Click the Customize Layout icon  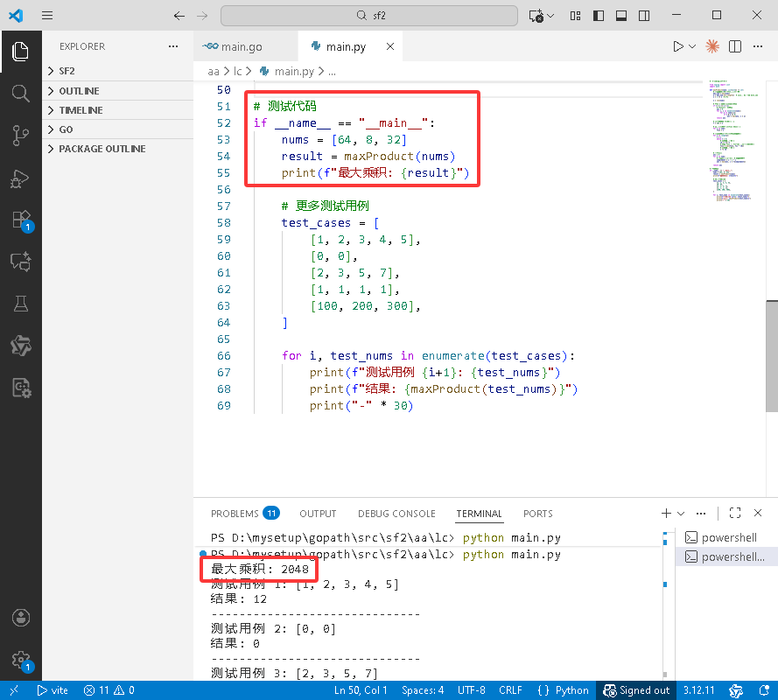[x=576, y=16]
